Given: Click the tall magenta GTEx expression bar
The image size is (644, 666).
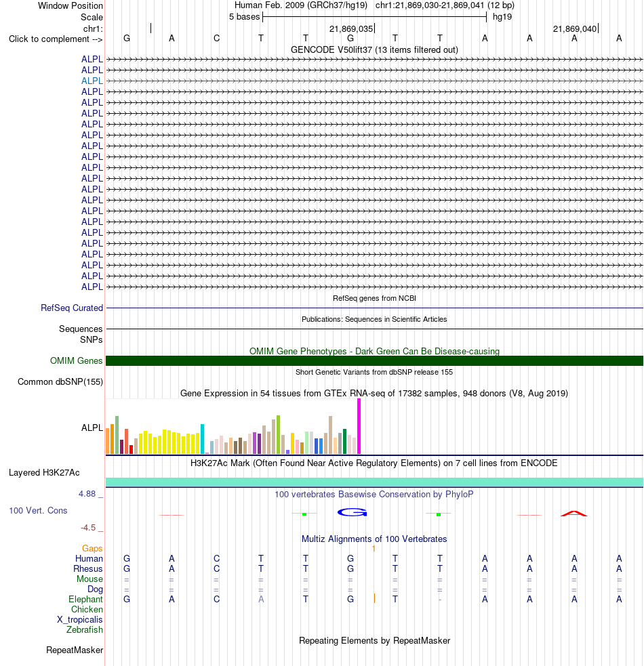Looking at the screenshot, I should coord(359,426).
